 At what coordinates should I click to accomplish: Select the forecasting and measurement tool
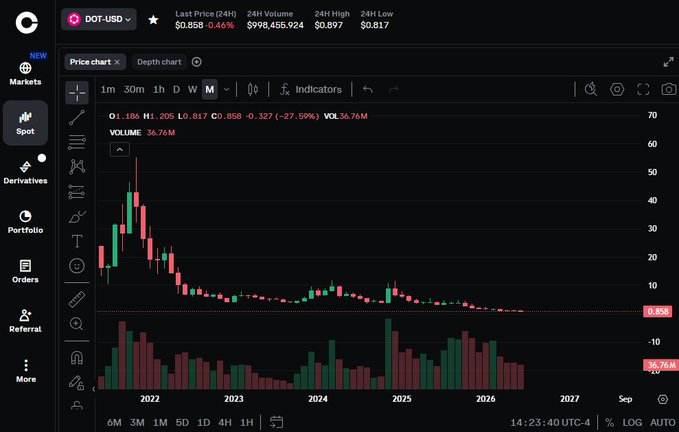(x=77, y=192)
